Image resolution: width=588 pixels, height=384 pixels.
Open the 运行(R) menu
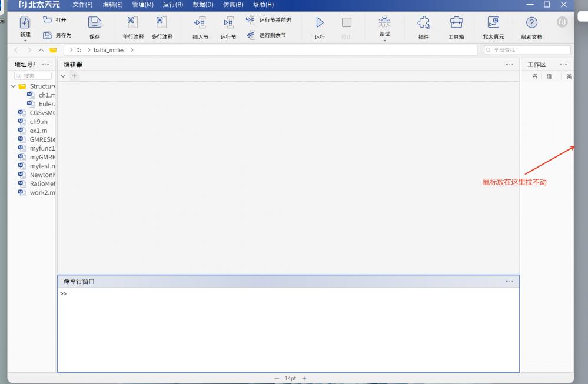tap(174, 5)
